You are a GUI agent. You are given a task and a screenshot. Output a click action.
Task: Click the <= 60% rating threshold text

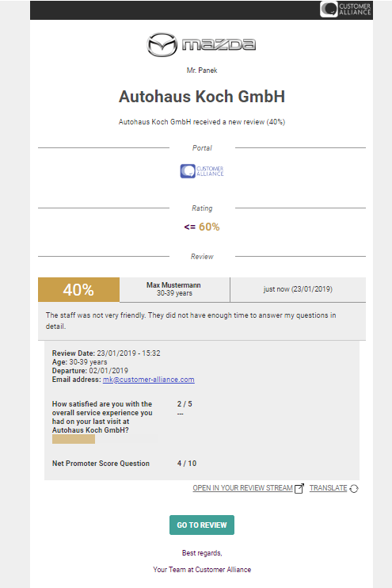(x=202, y=227)
